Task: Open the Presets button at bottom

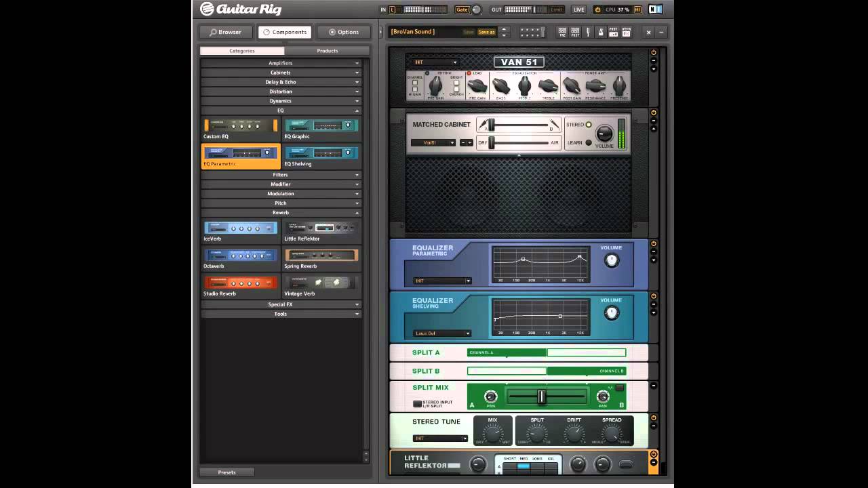Action: tap(226, 472)
